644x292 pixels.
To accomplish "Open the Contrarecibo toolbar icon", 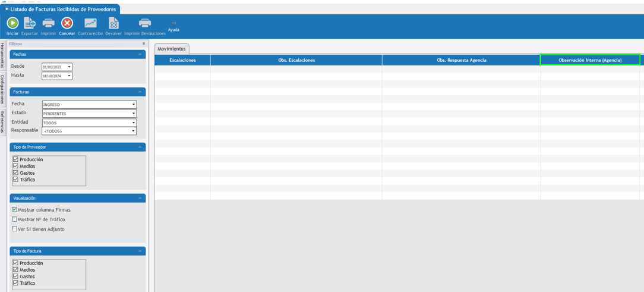I will pos(90,23).
